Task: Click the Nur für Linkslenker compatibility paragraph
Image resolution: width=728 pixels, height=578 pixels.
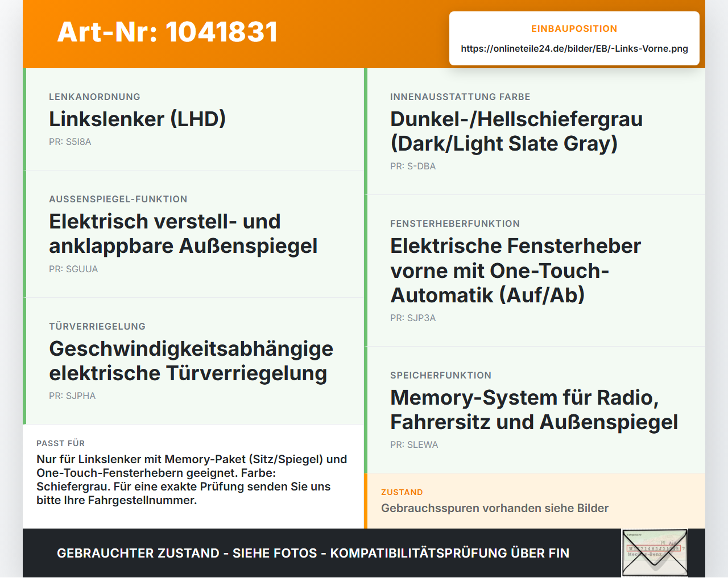Action: pyautogui.click(x=192, y=480)
